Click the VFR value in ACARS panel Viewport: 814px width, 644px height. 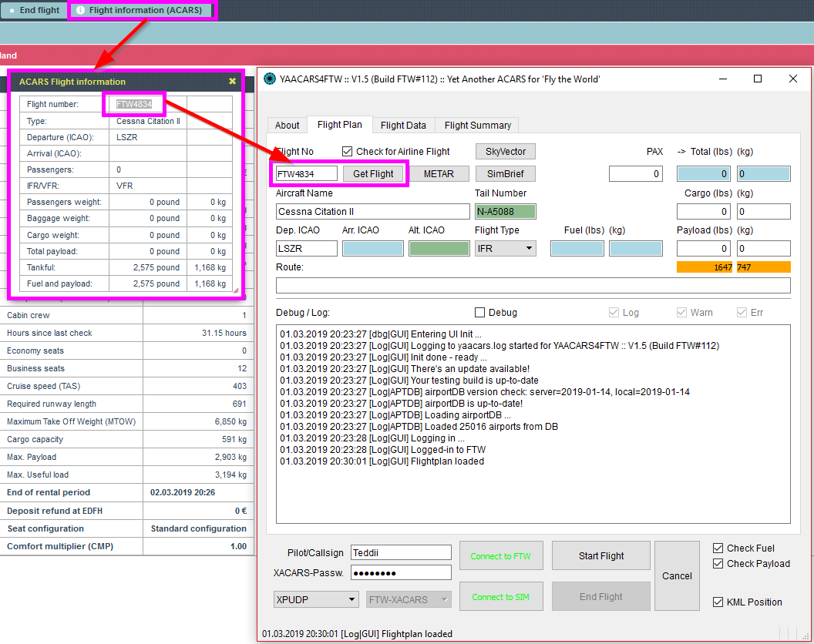pos(125,185)
